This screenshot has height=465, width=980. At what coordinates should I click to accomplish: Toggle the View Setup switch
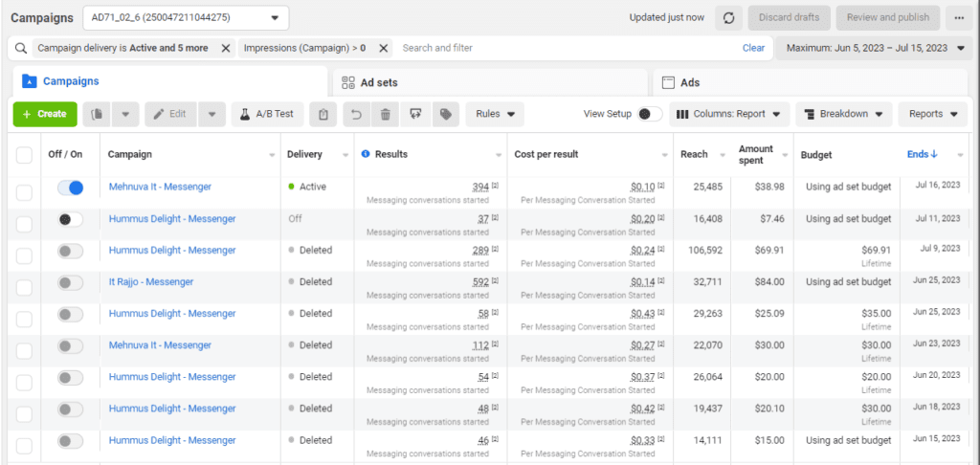coord(650,115)
